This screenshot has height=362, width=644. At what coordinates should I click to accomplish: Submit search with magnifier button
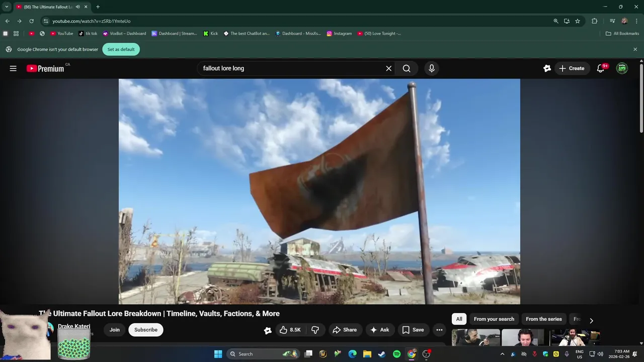click(x=407, y=68)
